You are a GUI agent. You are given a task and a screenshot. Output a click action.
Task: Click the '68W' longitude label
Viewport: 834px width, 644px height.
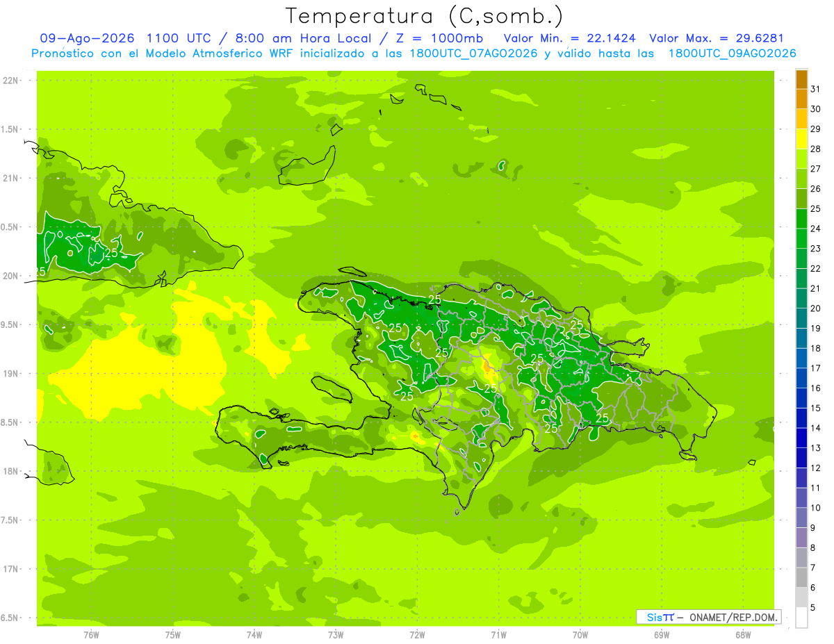click(x=743, y=634)
